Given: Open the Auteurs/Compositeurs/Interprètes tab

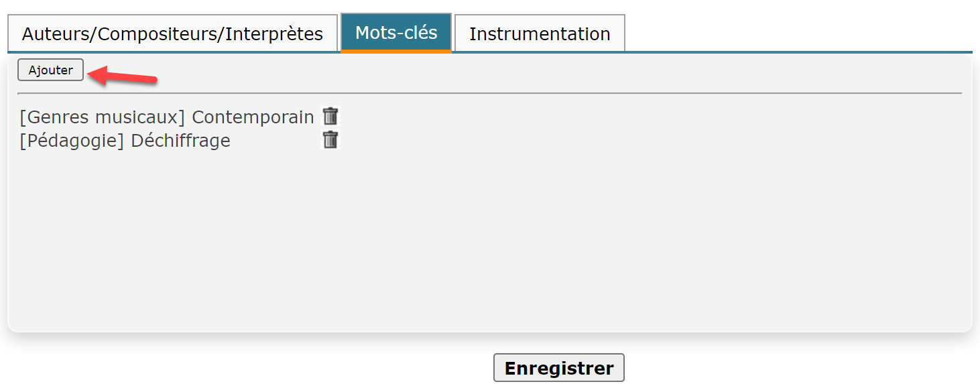Looking at the screenshot, I should pos(172,34).
